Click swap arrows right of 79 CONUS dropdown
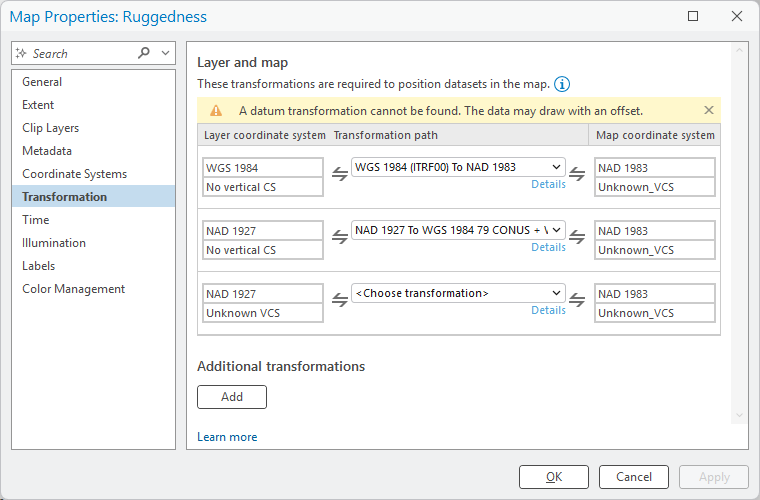This screenshot has width=760, height=500. coord(577,236)
